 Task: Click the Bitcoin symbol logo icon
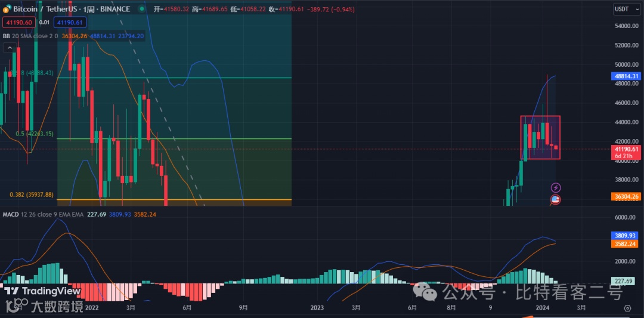[x=6, y=9]
